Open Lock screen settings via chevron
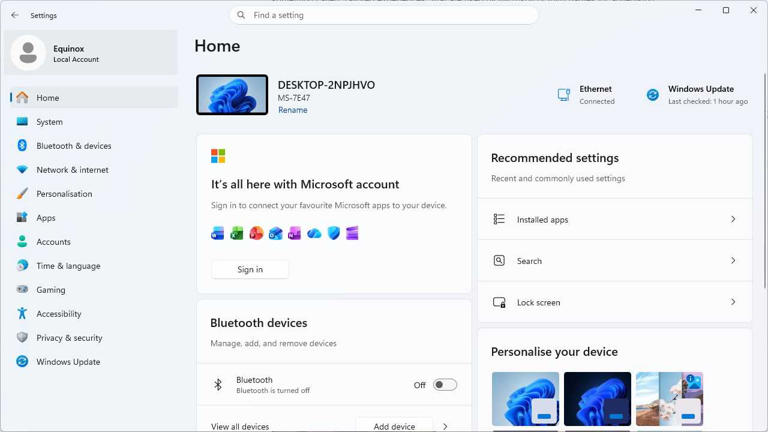Viewport: 768px width, 432px height. pos(733,302)
